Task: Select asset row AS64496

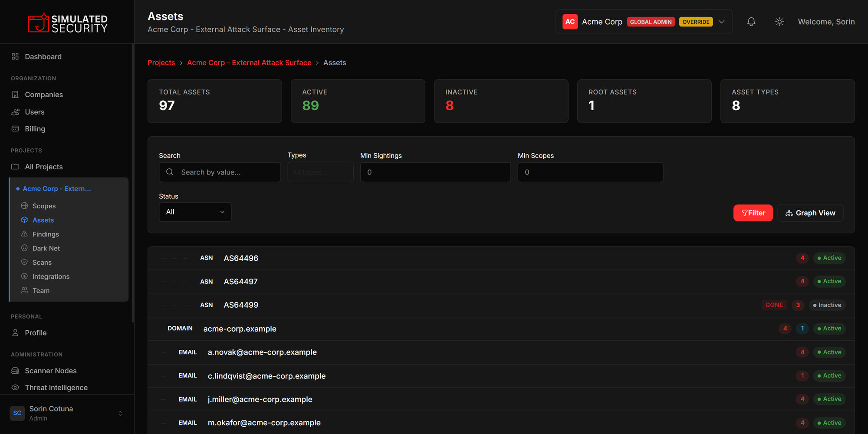Action: pyautogui.click(x=501, y=258)
